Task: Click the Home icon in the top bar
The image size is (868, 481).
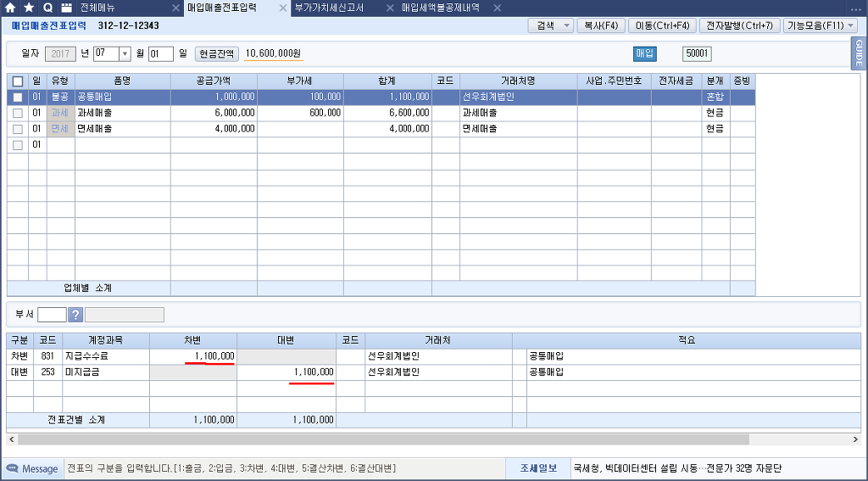Action: point(11,8)
